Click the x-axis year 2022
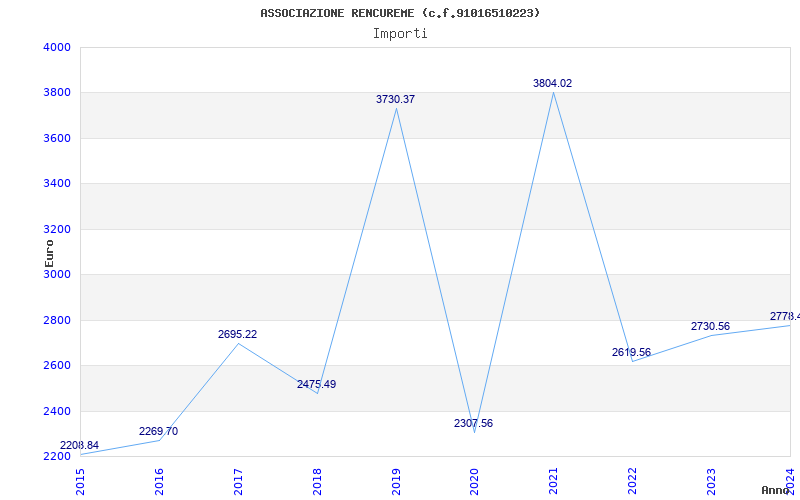800x500 pixels. 632,481
